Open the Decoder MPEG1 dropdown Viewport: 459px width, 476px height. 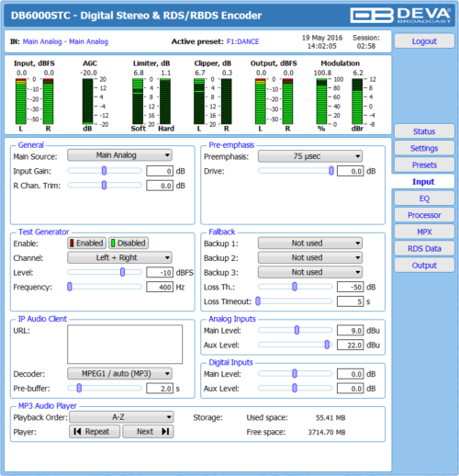click(119, 373)
